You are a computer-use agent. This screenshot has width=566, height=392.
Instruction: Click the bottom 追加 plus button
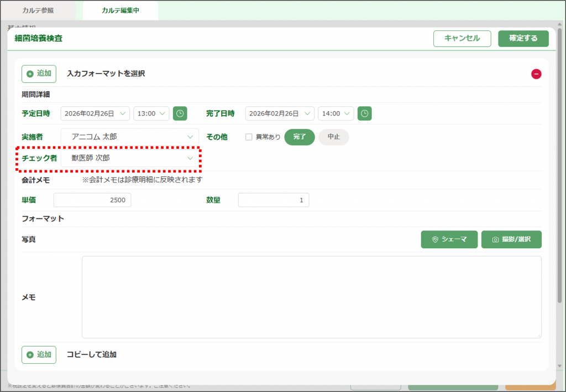(39, 354)
